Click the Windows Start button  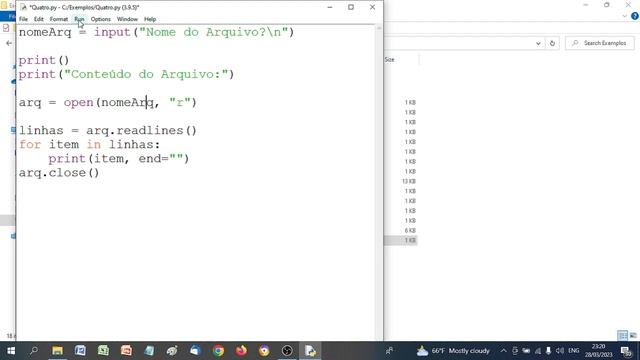coord(11,351)
